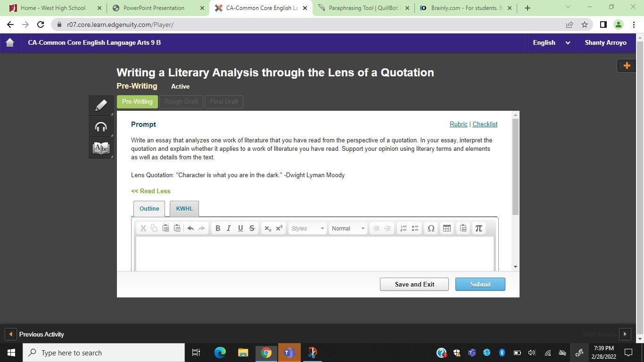
Task: Click the undo arrow in the editor toolbar
Action: click(190, 228)
